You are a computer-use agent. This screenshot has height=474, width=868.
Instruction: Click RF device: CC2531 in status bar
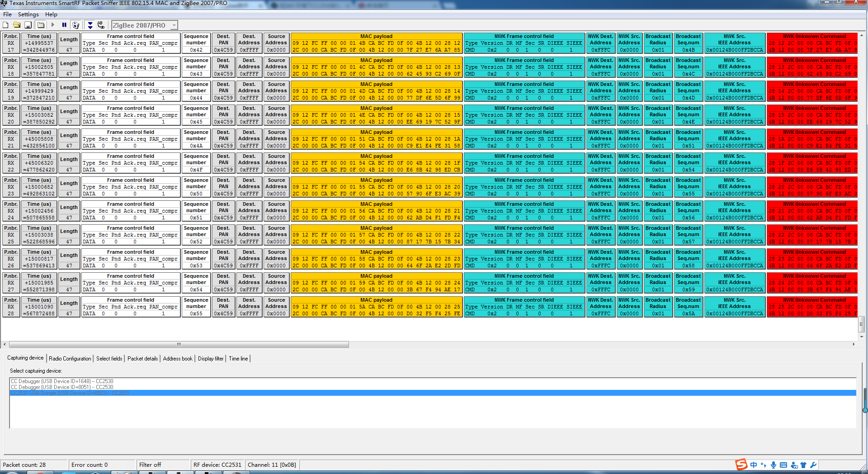[x=217, y=465]
